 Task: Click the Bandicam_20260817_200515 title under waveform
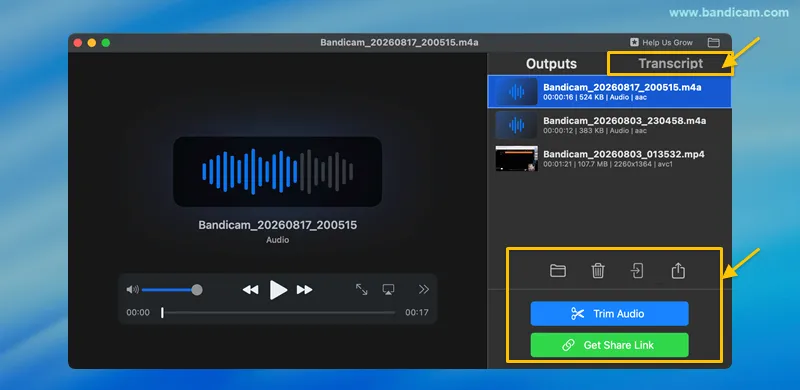point(278,225)
